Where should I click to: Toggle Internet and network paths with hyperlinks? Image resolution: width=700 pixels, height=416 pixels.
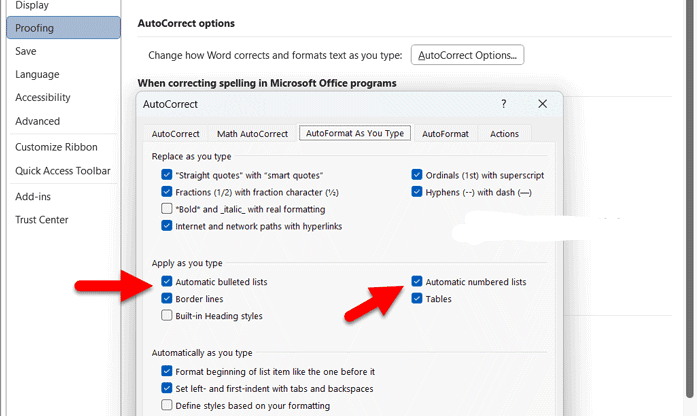point(167,226)
